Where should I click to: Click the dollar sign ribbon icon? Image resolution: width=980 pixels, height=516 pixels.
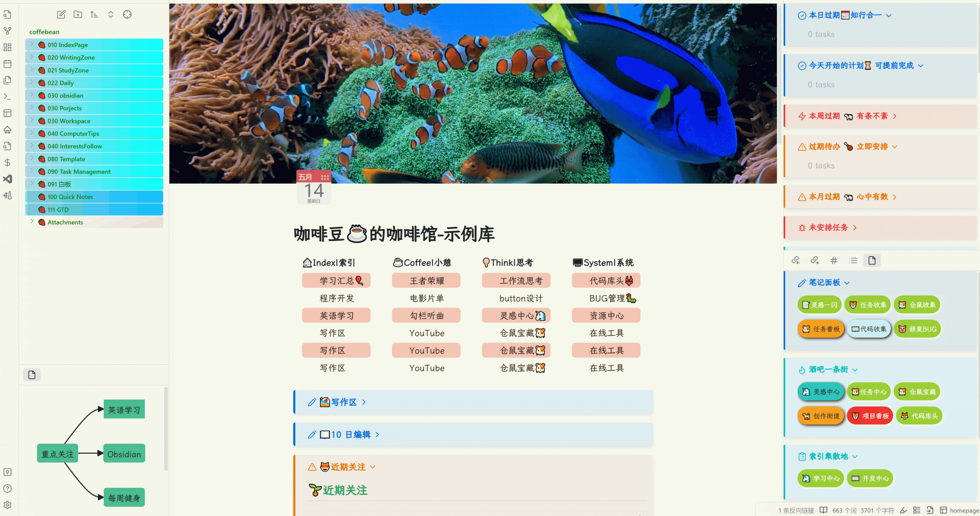7,162
